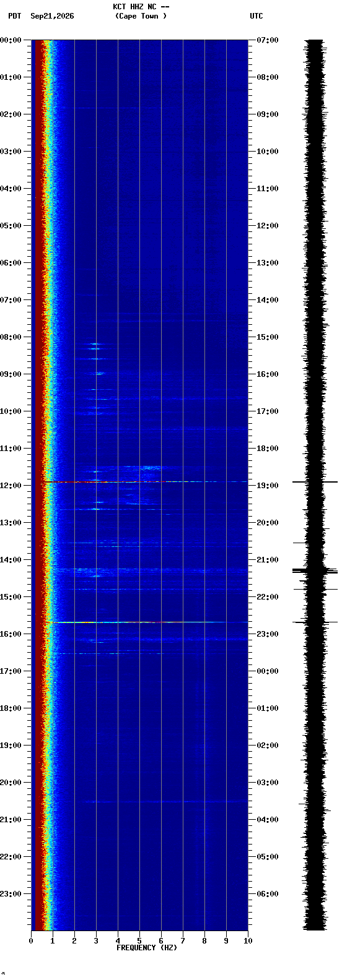The height and width of the screenshot is (980, 342).
Task: Click the 'PDT' timezone header
Action: [14, 16]
